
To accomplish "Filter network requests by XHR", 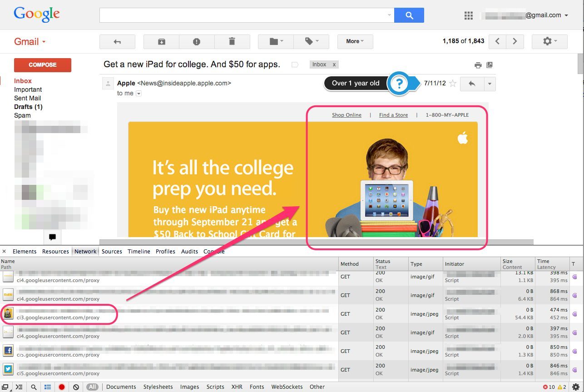I will 237,387.
